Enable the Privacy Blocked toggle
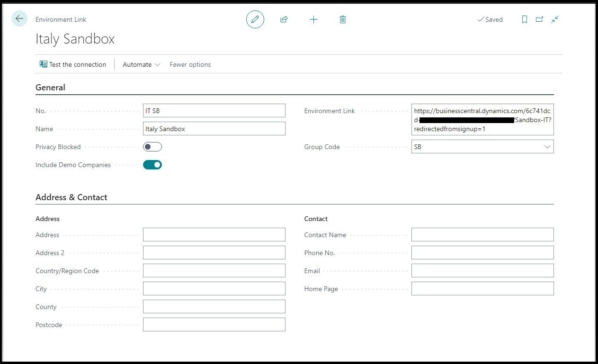 152,147
